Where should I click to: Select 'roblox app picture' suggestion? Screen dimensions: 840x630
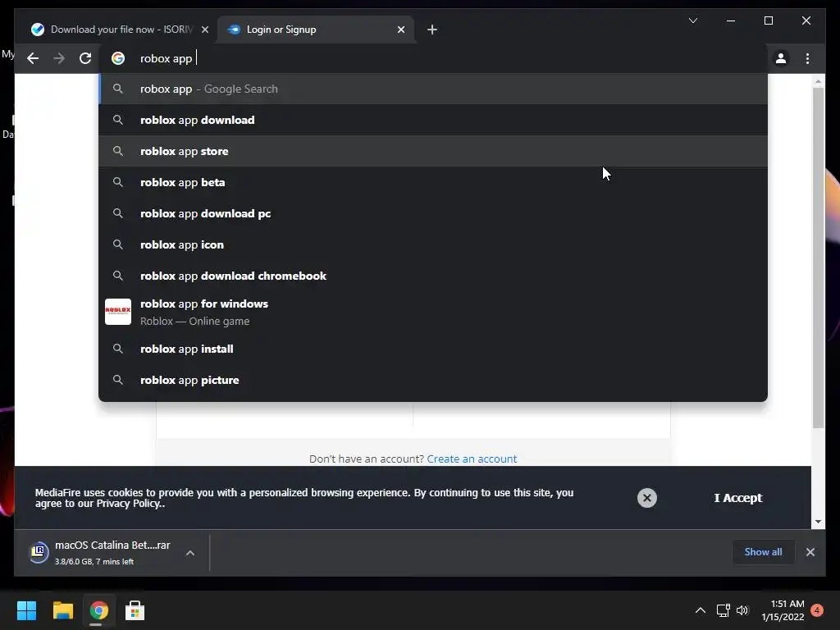point(433,380)
